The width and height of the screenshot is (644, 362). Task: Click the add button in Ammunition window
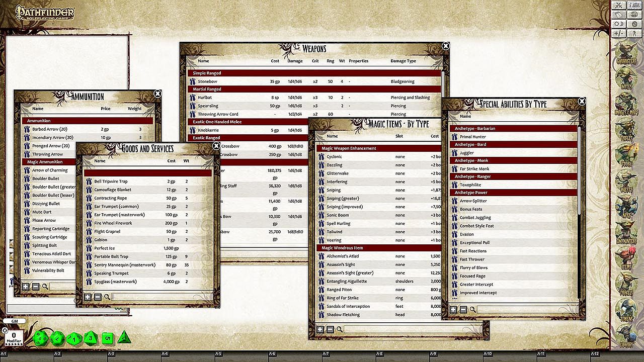(26, 287)
